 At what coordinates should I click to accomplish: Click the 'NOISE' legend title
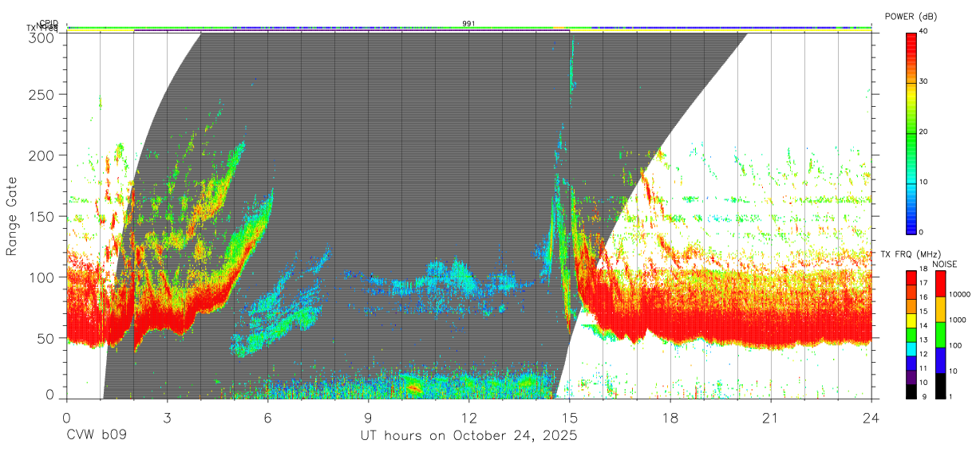tap(945, 264)
